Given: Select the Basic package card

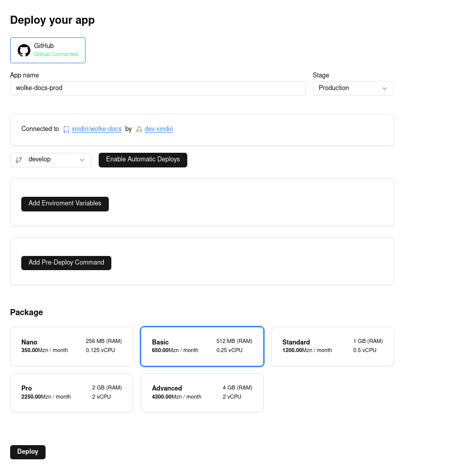Looking at the screenshot, I should (x=202, y=346).
